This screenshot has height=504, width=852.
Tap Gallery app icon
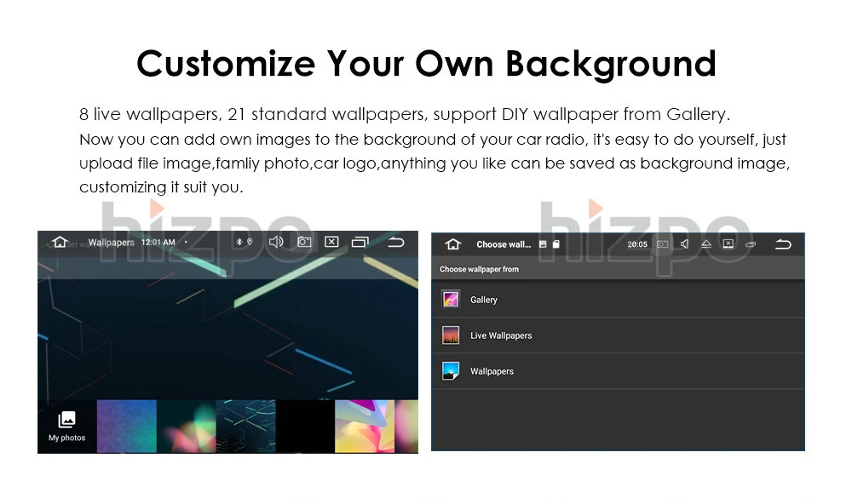click(451, 300)
